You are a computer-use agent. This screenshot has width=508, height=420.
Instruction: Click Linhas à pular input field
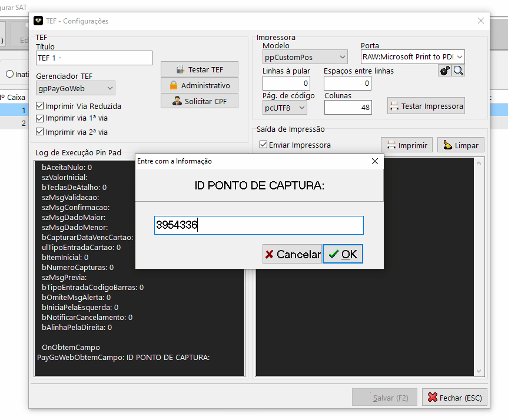(286, 83)
